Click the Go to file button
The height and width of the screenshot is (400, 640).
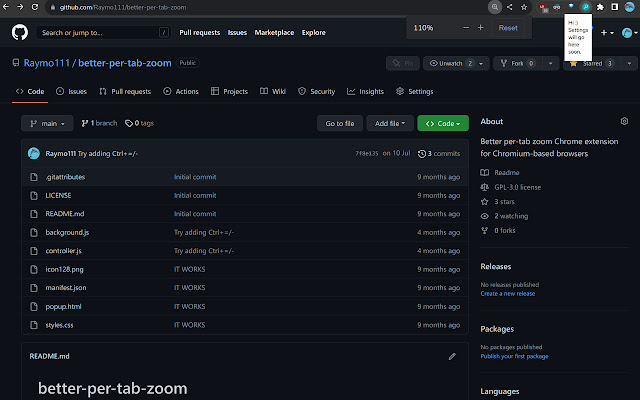[340, 123]
